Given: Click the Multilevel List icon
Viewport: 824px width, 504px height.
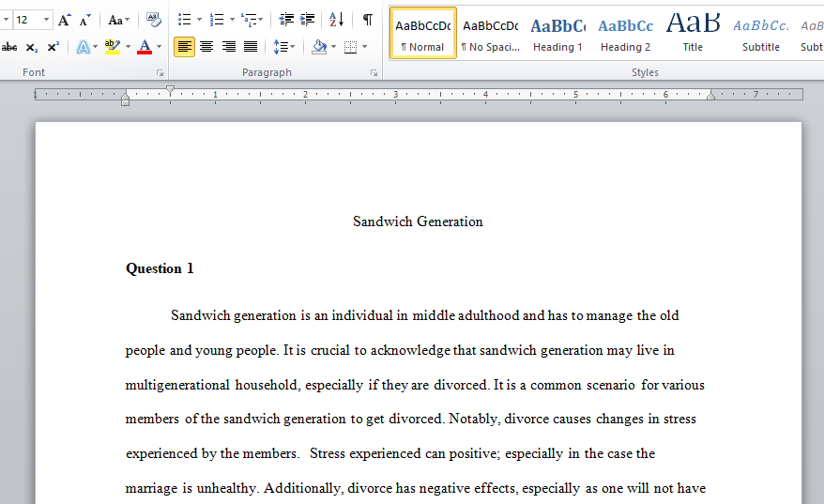Looking at the screenshot, I should click(248, 20).
